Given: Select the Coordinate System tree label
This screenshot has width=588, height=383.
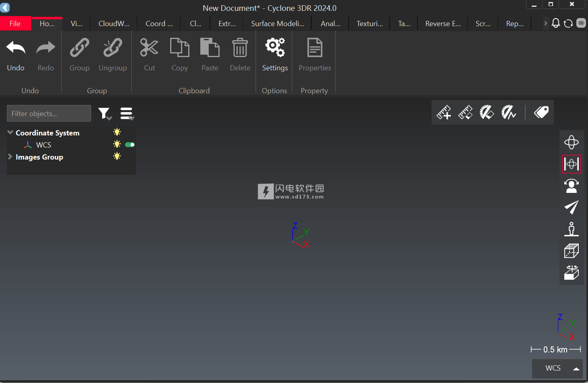Looking at the screenshot, I should [47, 133].
